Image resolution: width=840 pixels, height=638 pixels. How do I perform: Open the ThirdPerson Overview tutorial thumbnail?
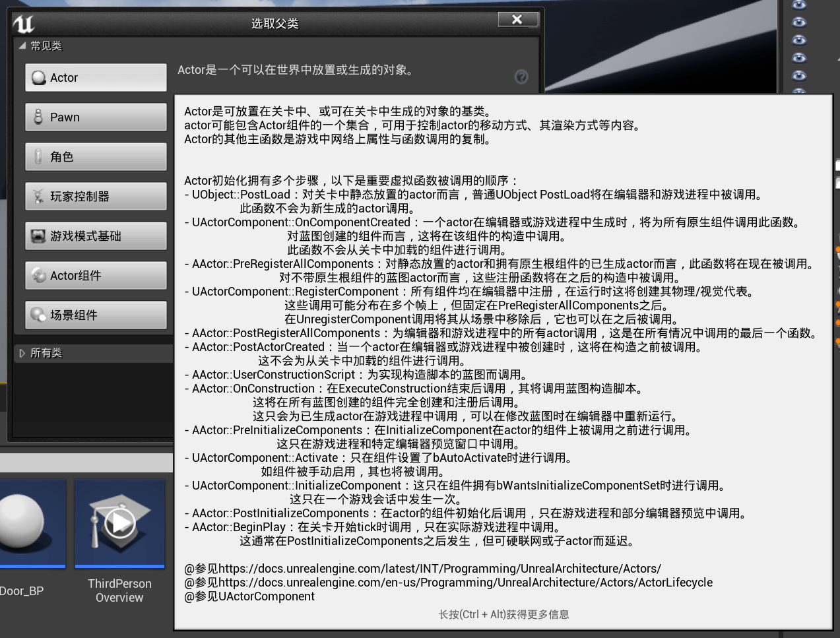pos(119,523)
